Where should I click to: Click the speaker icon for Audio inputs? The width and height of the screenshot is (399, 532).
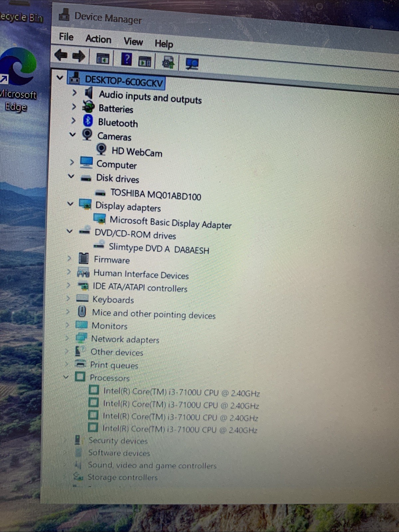[89, 93]
